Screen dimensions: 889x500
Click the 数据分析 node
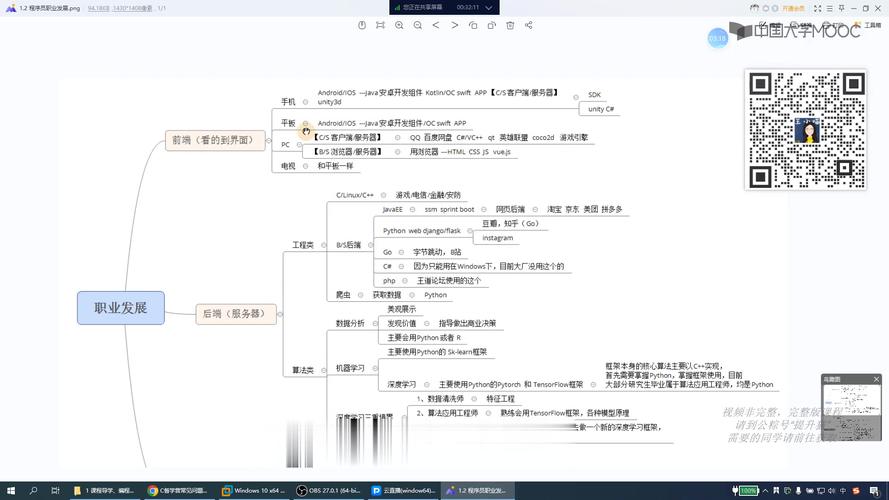coord(350,323)
